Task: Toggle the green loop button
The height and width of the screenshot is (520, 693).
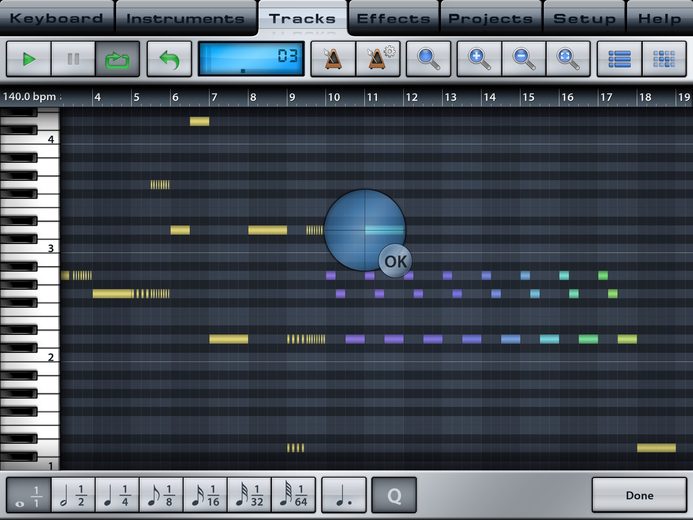Action: (x=118, y=59)
